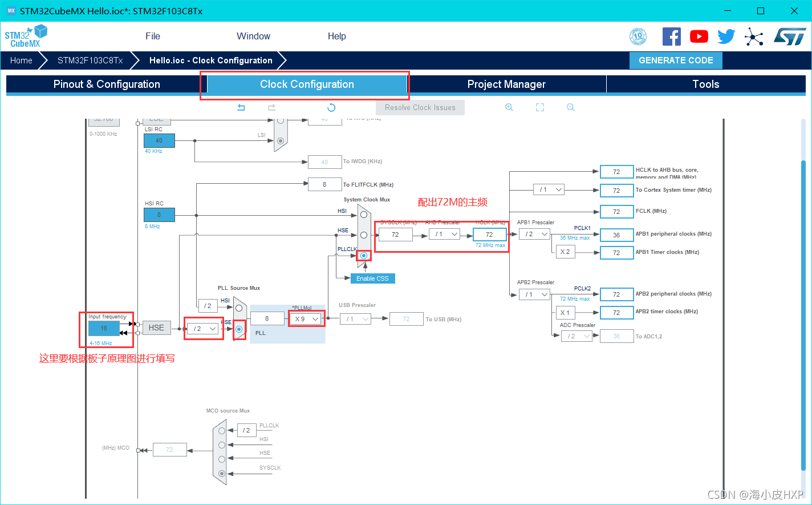Zoom out the clock diagram

(570, 107)
